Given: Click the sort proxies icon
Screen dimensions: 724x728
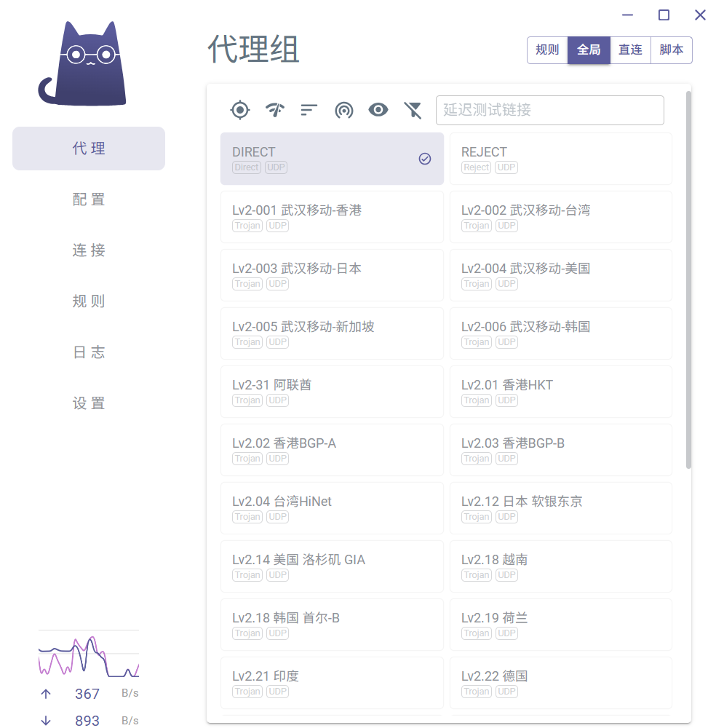Looking at the screenshot, I should (309, 110).
